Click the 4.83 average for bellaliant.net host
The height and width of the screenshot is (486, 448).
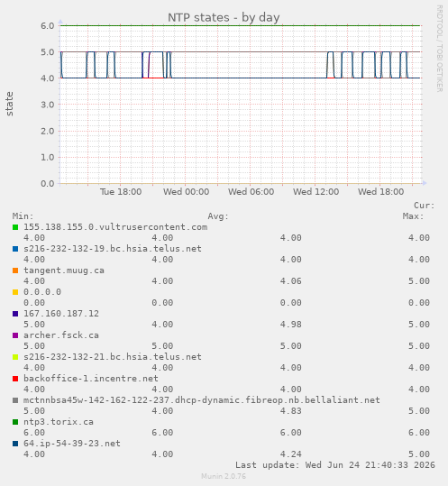click(290, 411)
